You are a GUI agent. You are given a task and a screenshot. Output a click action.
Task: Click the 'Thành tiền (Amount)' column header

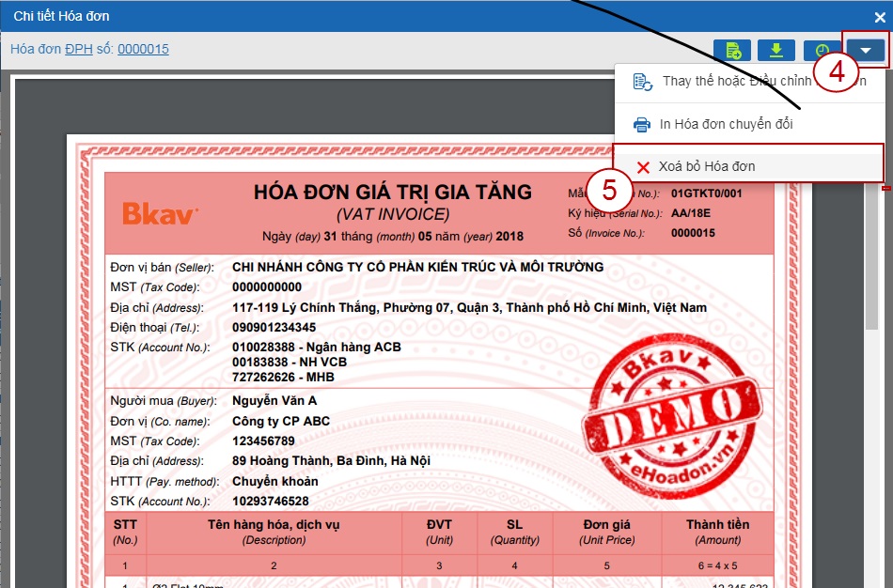[717, 532]
